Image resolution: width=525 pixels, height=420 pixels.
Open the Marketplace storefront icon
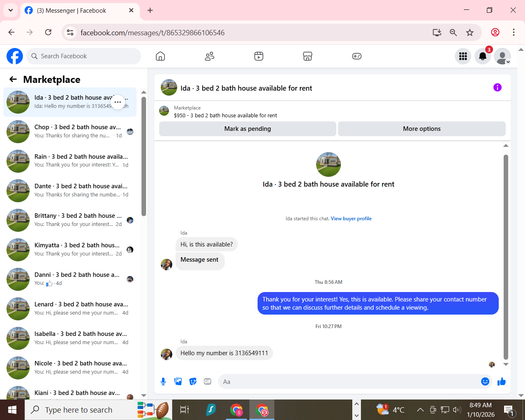pos(308,56)
